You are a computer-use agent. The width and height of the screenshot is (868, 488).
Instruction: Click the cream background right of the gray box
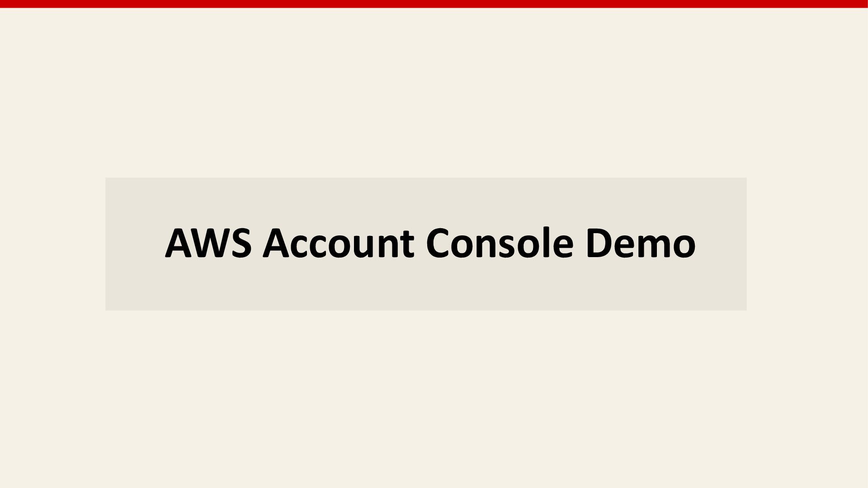pyautogui.click(x=807, y=244)
